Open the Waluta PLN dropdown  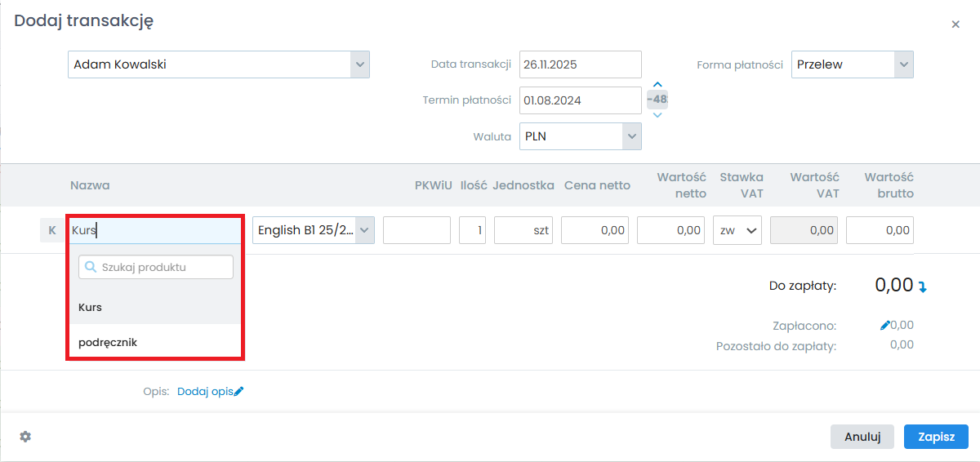tap(631, 136)
